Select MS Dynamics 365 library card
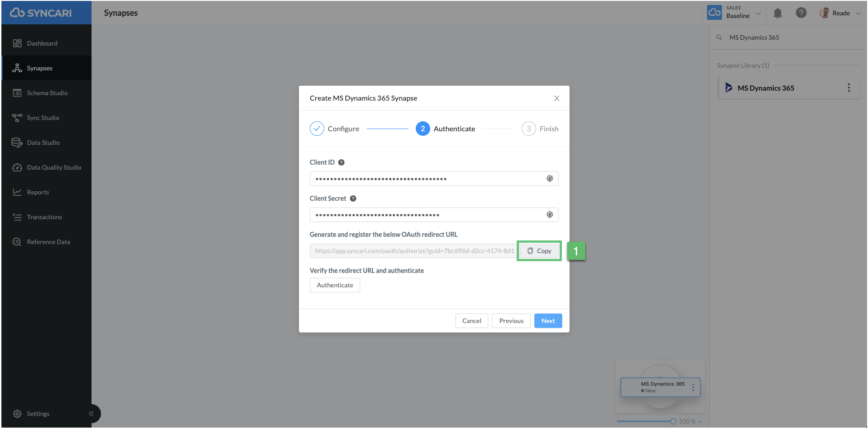868x429 pixels. point(789,88)
